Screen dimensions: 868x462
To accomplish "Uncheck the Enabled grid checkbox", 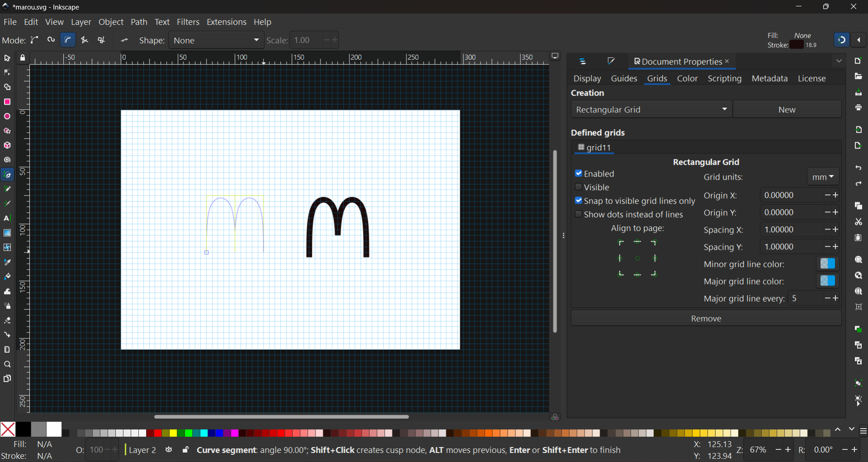I will [579, 173].
